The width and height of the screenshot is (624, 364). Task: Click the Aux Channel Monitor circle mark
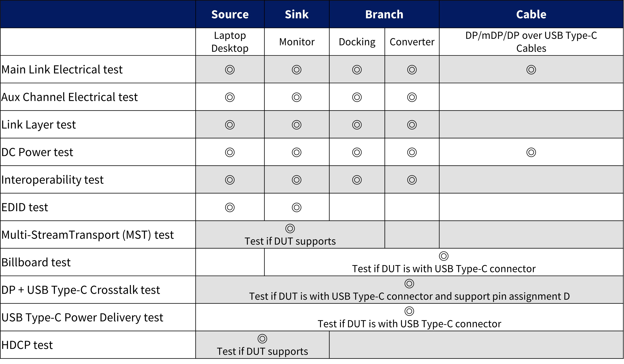click(297, 97)
